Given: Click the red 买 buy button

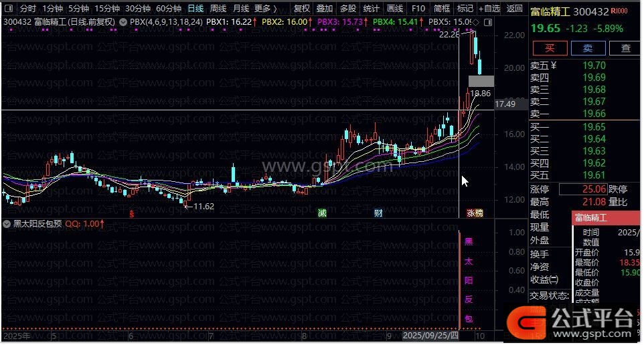Looking at the screenshot, I should [x=549, y=48].
